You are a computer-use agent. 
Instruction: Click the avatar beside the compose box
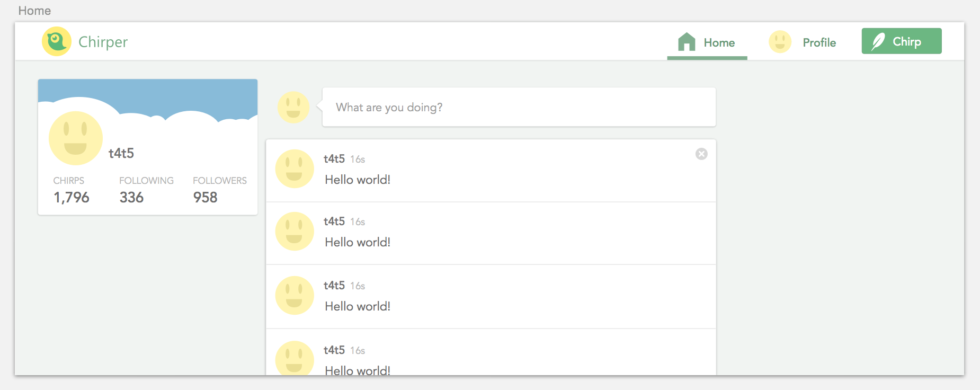point(293,108)
